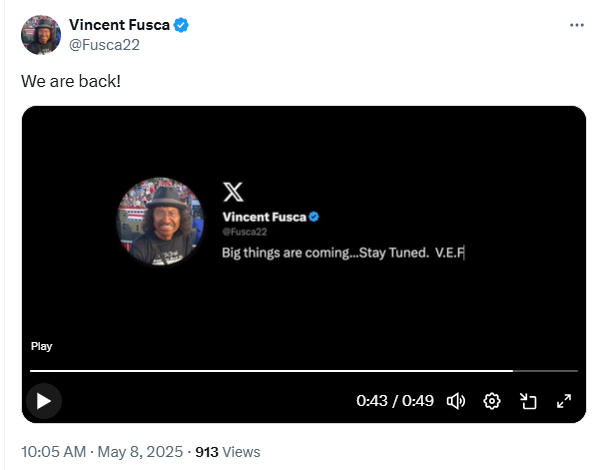Toggle picture-in-picture mode icon

tap(528, 401)
